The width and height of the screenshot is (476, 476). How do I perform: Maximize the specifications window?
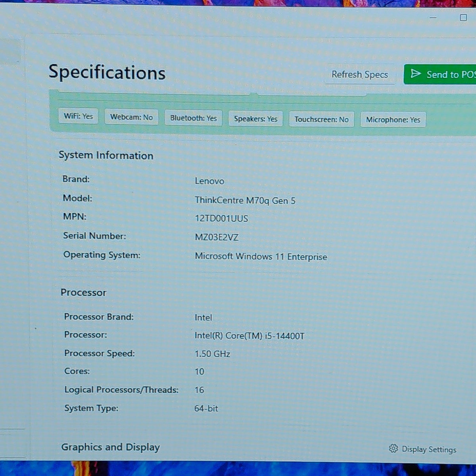coord(463,17)
